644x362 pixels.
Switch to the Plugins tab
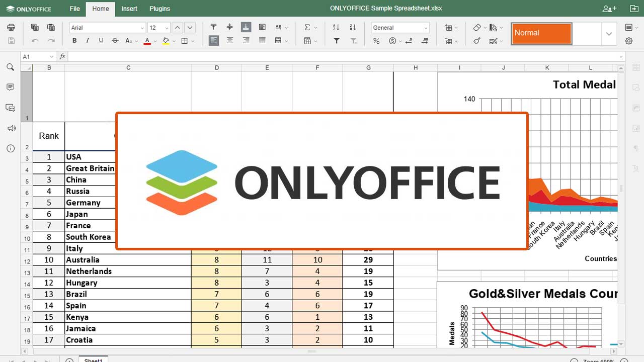click(x=160, y=9)
